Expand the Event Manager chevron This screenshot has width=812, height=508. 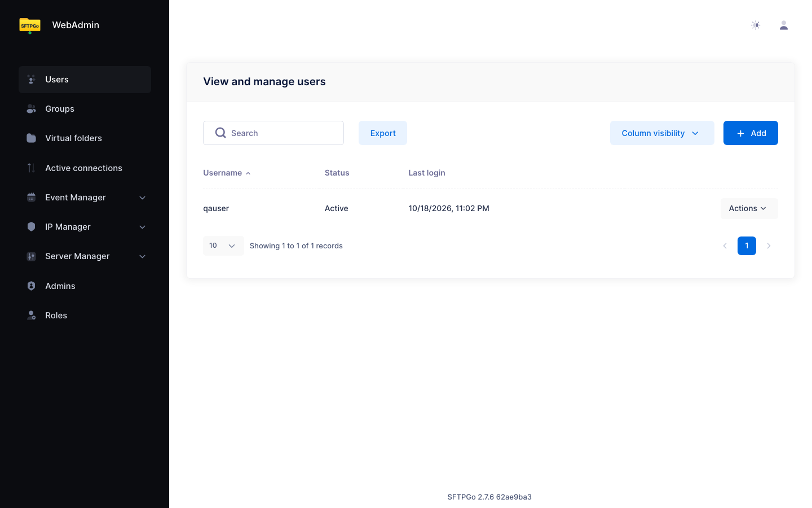tap(143, 198)
